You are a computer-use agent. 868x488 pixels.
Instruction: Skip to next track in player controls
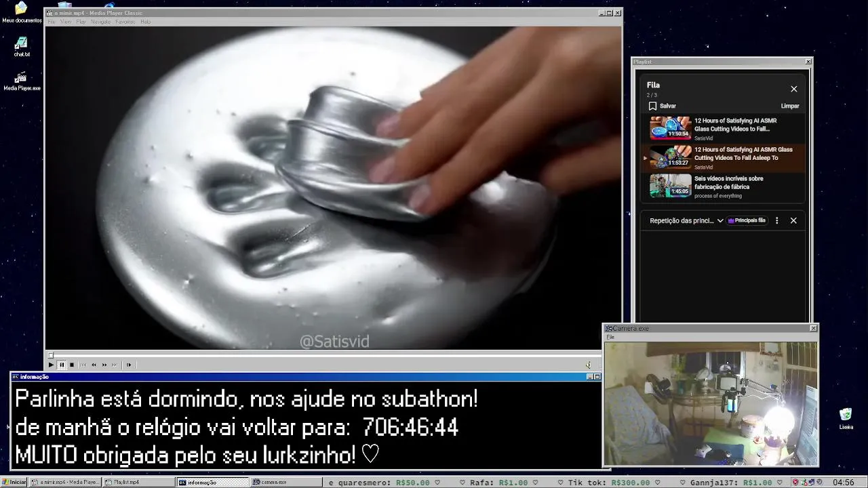tap(115, 365)
